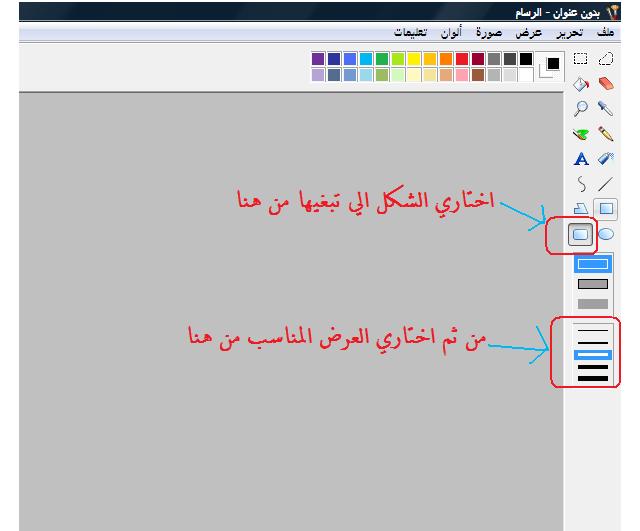Select the Curve tool
The height and width of the screenshot is (531, 640).
pos(582,184)
